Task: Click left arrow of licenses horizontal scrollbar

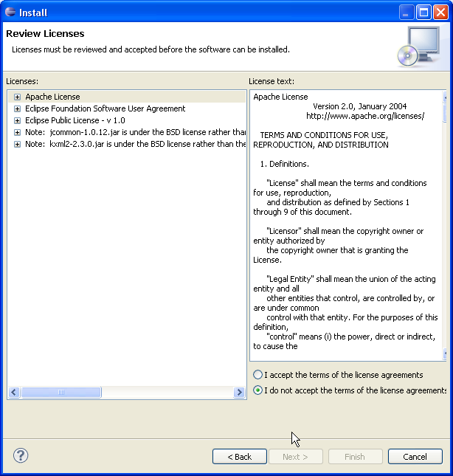Action: [x=14, y=392]
